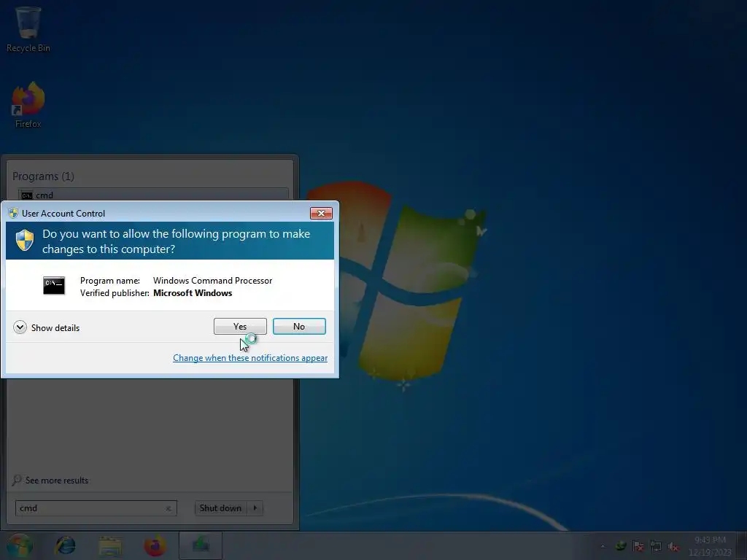Click the network tray icon
747x560 pixels.
coord(656,546)
